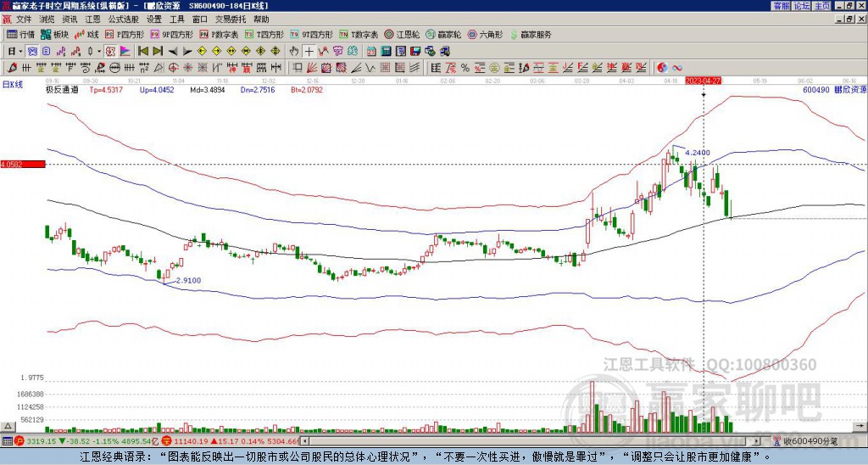Open the 9P四方形 tool
The height and width of the screenshot is (465, 868).
click(171, 34)
